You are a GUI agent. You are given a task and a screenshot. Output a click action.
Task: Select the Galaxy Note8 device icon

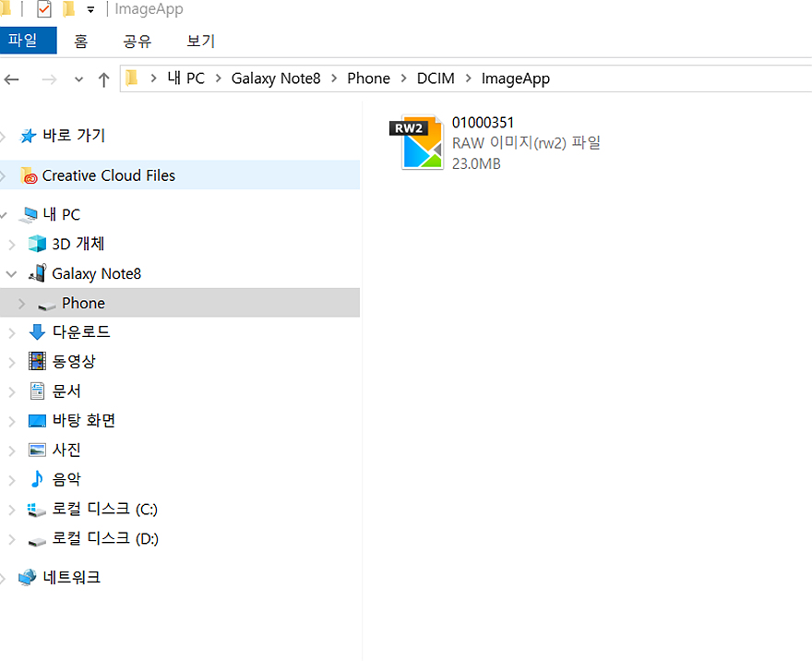(38, 273)
